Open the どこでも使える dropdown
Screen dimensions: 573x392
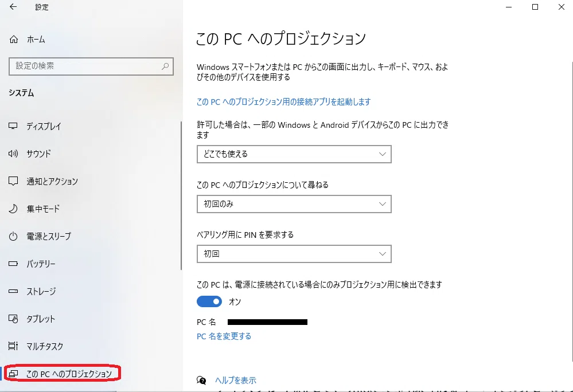click(x=294, y=154)
